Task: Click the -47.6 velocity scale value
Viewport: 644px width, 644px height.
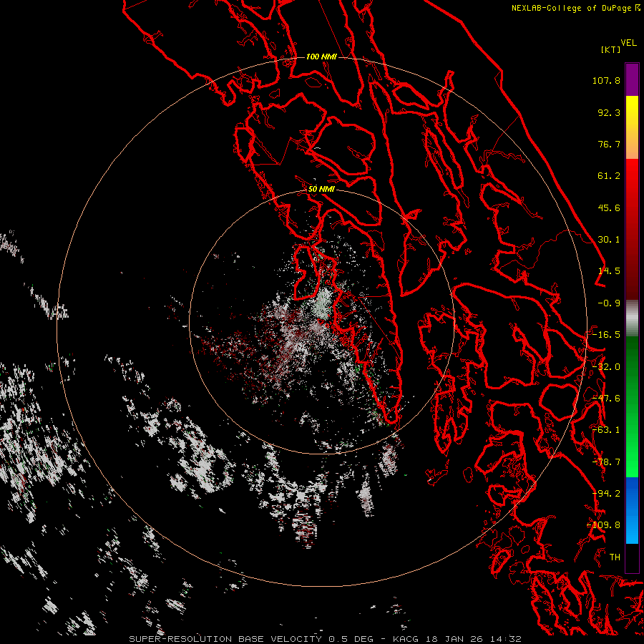Action: pos(606,399)
